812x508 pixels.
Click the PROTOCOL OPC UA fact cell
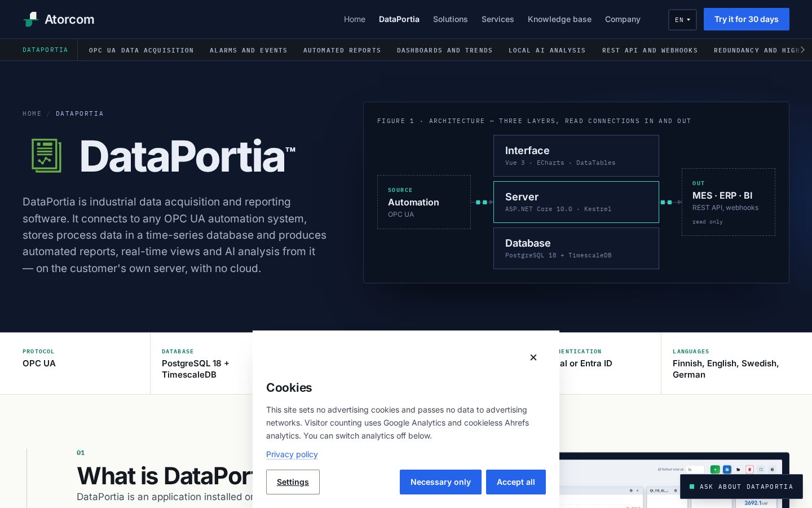point(75,363)
